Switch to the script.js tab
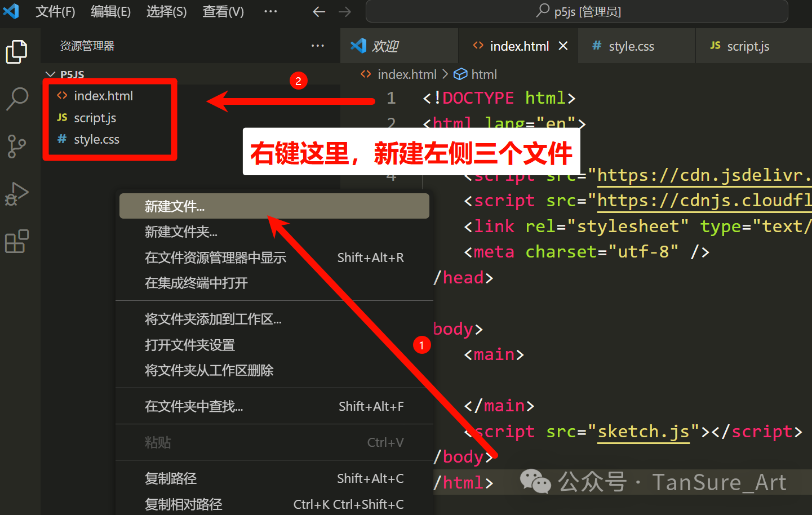 [753, 46]
